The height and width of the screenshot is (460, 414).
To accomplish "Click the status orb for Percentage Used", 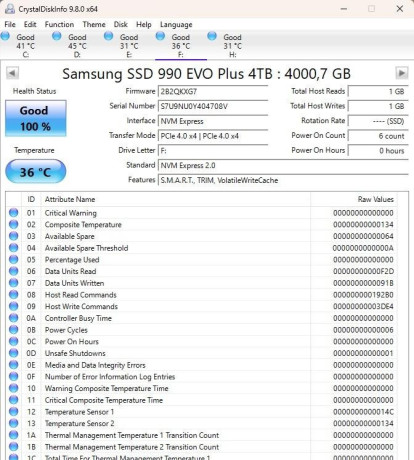I will [14, 259].
